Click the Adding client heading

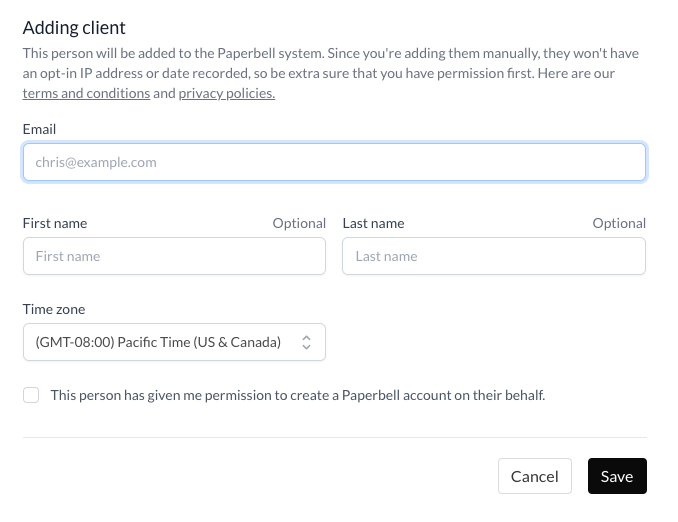point(74,28)
